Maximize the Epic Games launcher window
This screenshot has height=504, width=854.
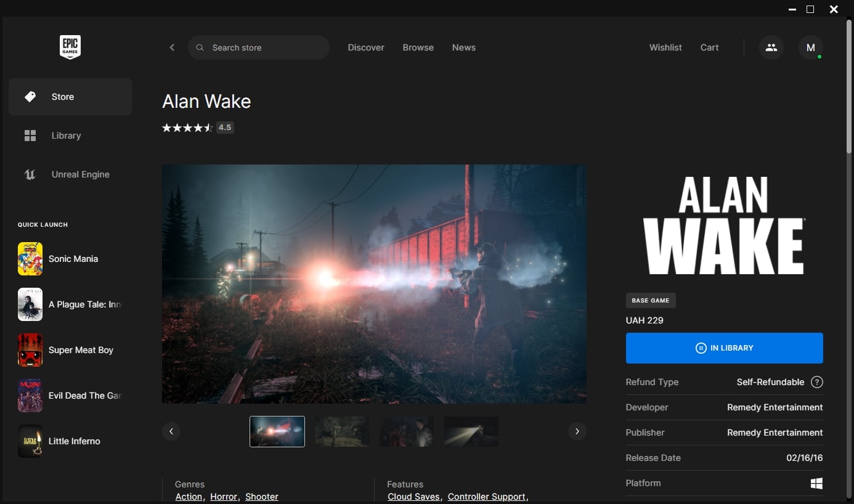[810, 9]
